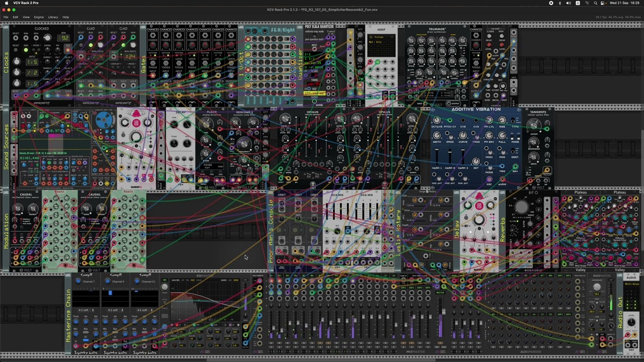Click the large knob on the 8FO module
The height and width of the screenshot is (362, 644).
[x=522, y=207]
